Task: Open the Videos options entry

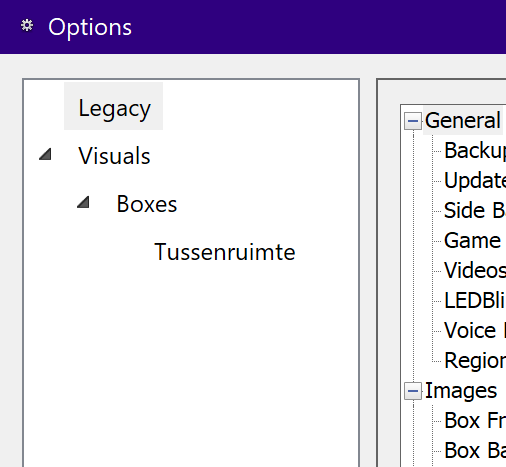Action: click(475, 271)
